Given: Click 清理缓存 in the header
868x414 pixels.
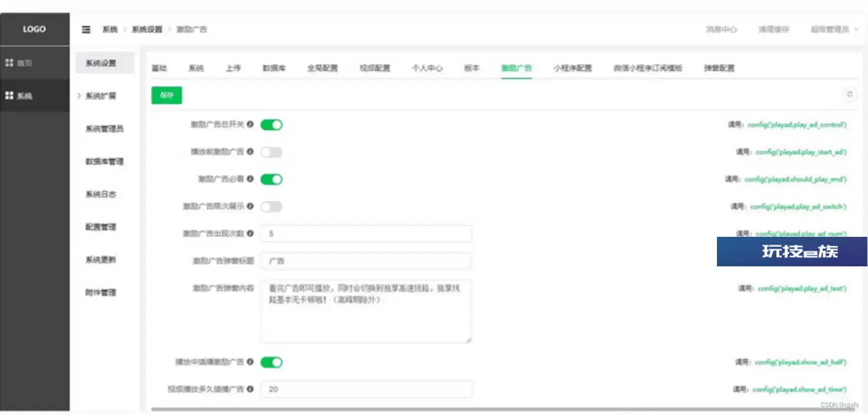Looking at the screenshot, I should pos(774,30).
